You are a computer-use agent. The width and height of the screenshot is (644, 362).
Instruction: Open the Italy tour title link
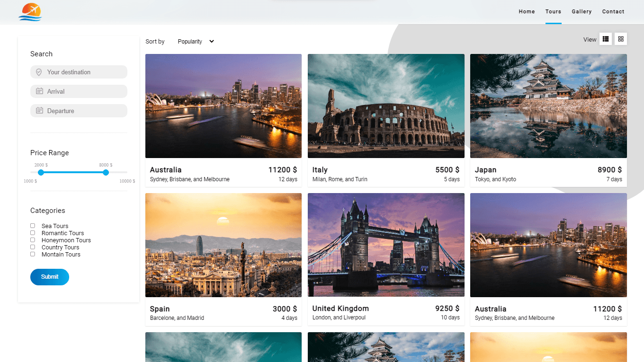click(x=320, y=170)
